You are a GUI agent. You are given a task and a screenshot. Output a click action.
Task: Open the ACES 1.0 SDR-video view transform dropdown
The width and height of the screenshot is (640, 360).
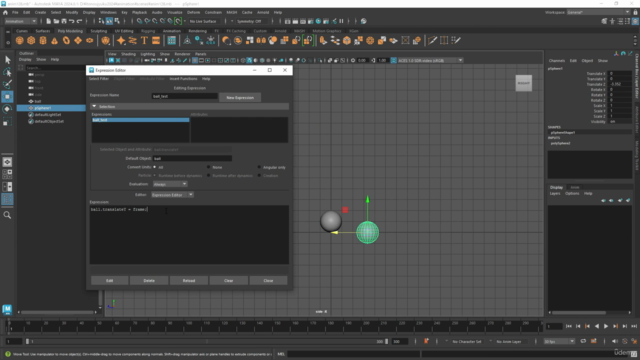pos(430,60)
